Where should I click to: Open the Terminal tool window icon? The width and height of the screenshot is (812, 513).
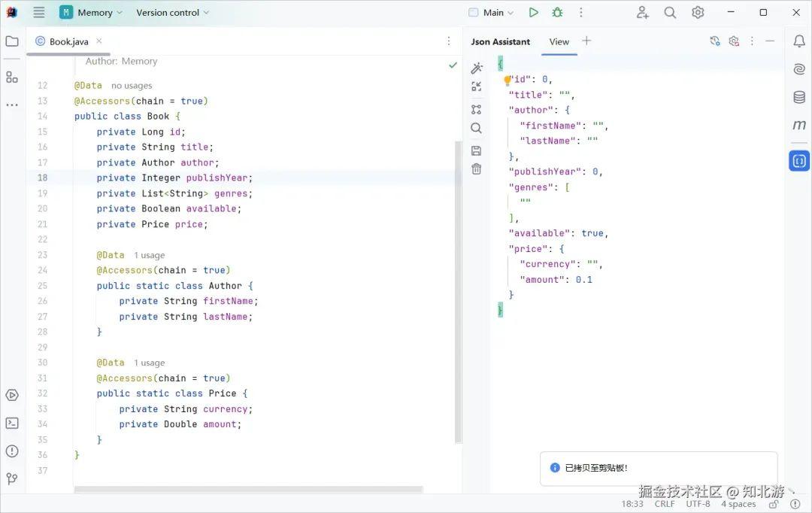[12, 423]
